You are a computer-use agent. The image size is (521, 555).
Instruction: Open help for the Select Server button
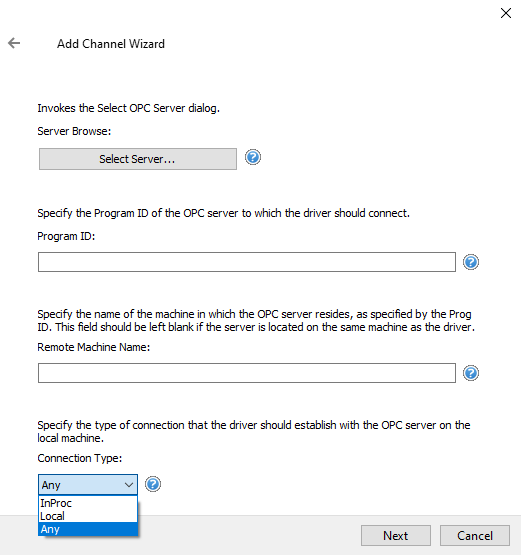pyautogui.click(x=253, y=157)
